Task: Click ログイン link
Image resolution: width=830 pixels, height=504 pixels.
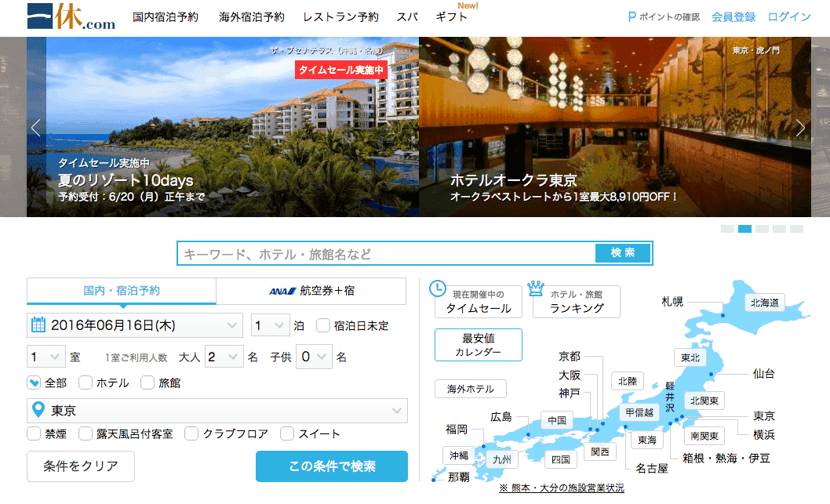Action: click(x=788, y=17)
